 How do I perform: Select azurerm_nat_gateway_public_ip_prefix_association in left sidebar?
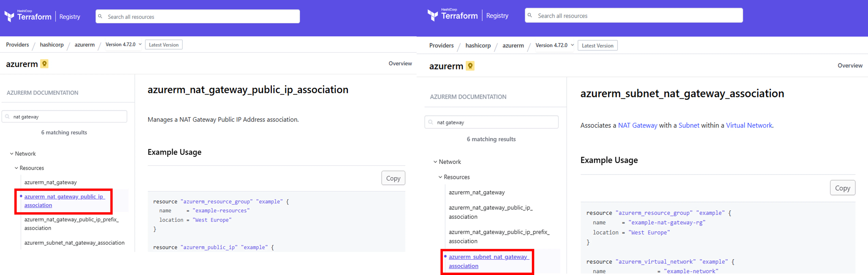pyautogui.click(x=71, y=224)
